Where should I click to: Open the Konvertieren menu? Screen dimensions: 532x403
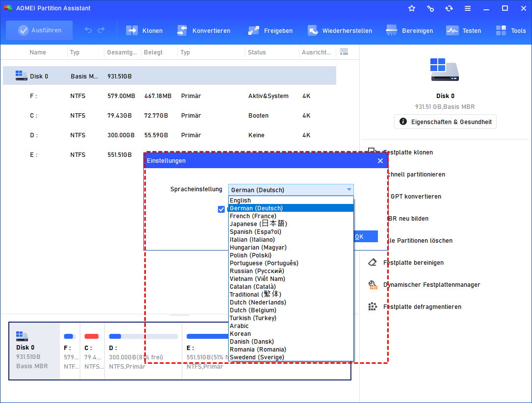(204, 30)
